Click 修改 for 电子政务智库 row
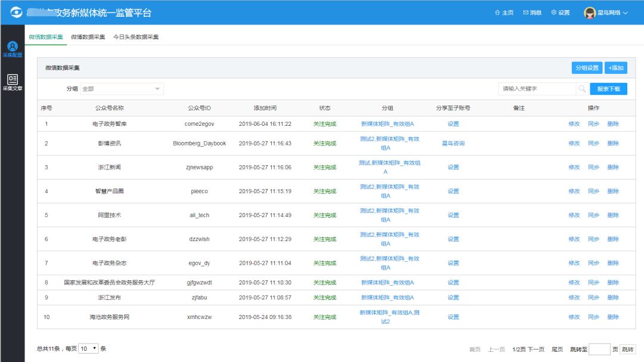 (574, 124)
